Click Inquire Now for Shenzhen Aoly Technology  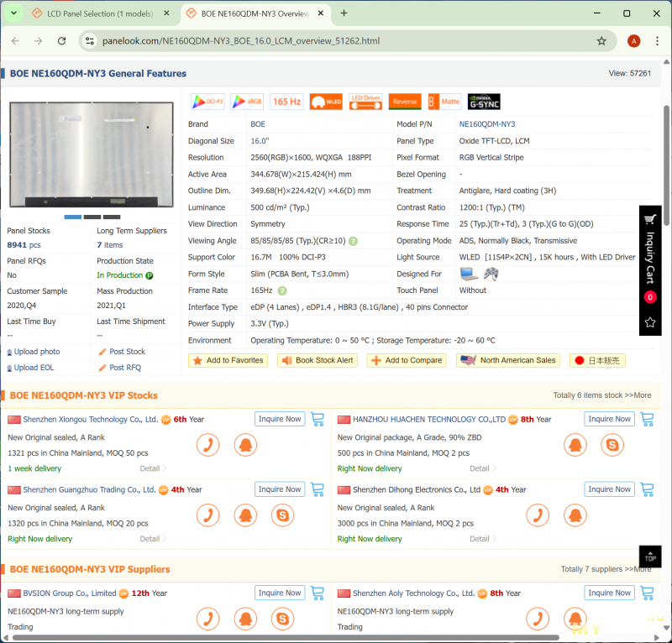609,593
